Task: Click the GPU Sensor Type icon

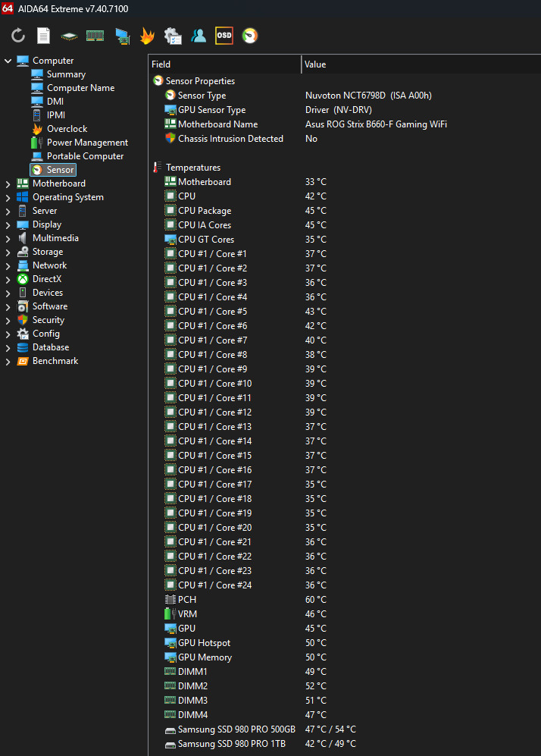Action: [170, 110]
